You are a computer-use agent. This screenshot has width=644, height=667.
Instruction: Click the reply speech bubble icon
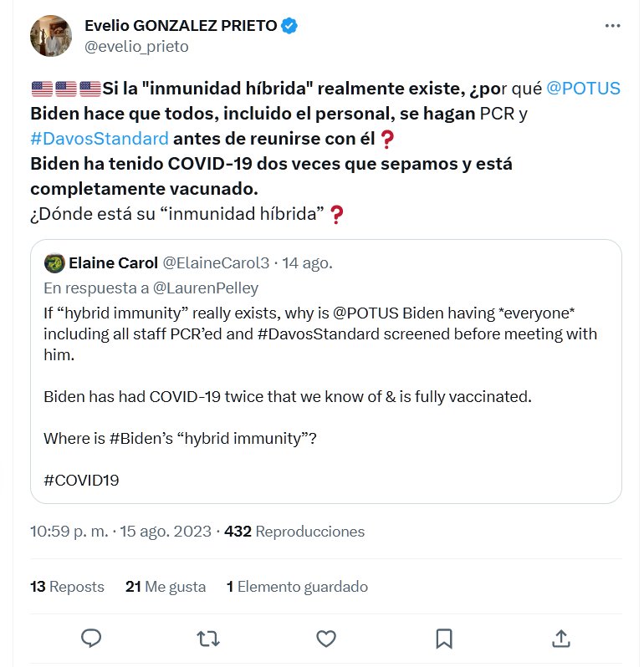(x=91, y=639)
